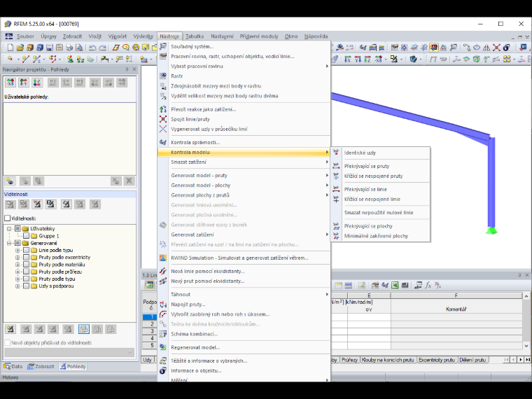
Task: Expand Linie podle typu node
Action: [x=17, y=250]
